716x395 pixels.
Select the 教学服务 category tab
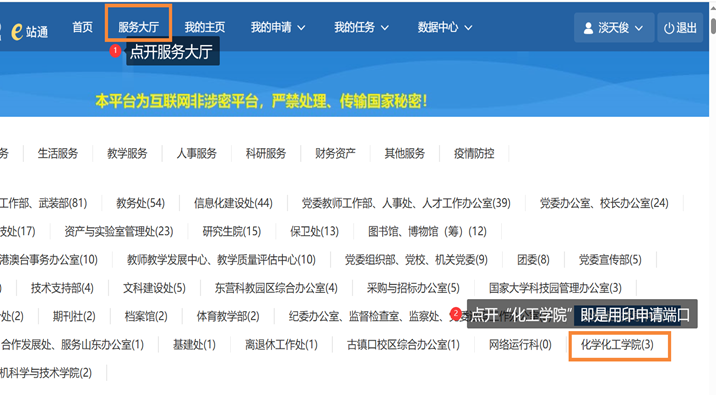(x=127, y=153)
